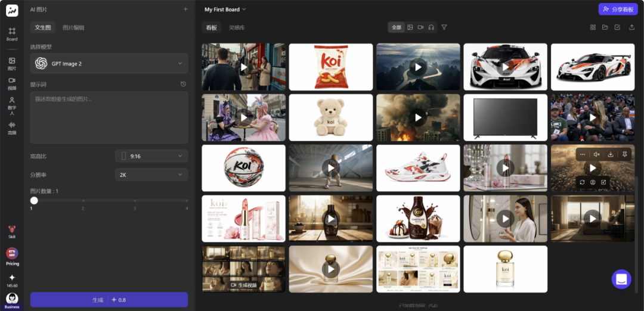Open the 9:16 aspect ratio dropdown
The image size is (644, 311).
(151, 156)
